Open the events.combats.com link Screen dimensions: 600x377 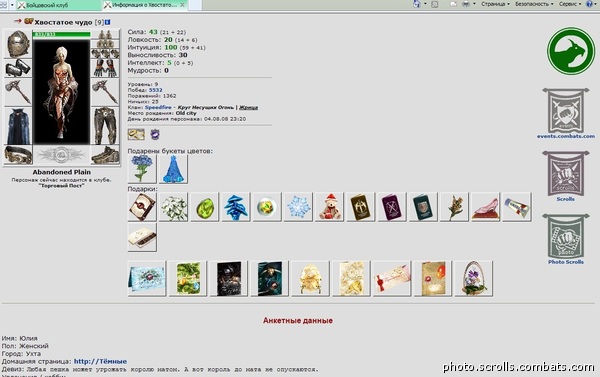[566, 136]
